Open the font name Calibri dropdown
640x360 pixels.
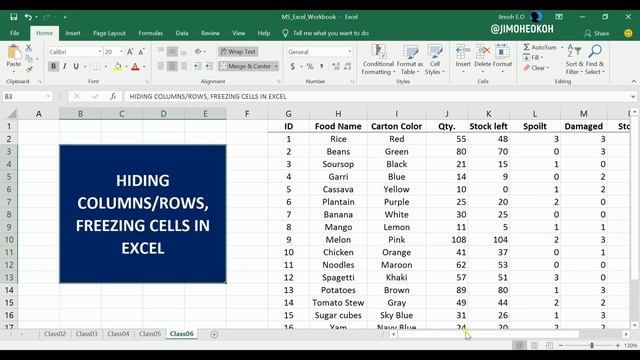pos(100,52)
